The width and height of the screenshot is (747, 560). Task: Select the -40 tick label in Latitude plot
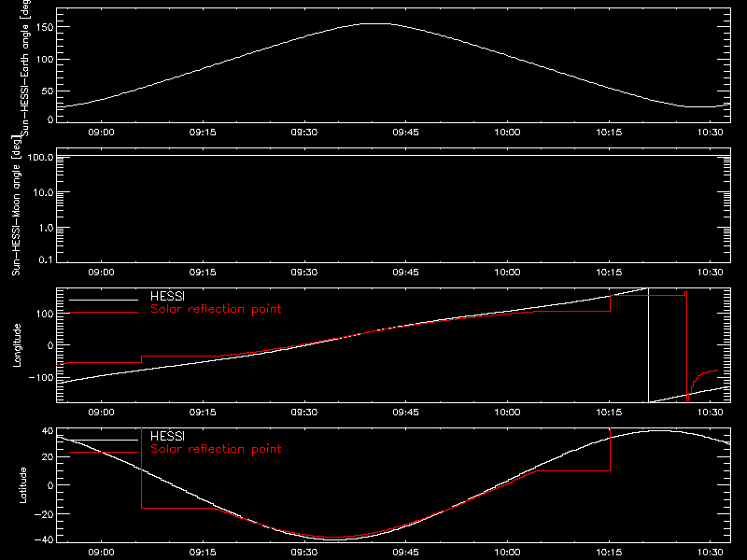pyautogui.click(x=44, y=539)
